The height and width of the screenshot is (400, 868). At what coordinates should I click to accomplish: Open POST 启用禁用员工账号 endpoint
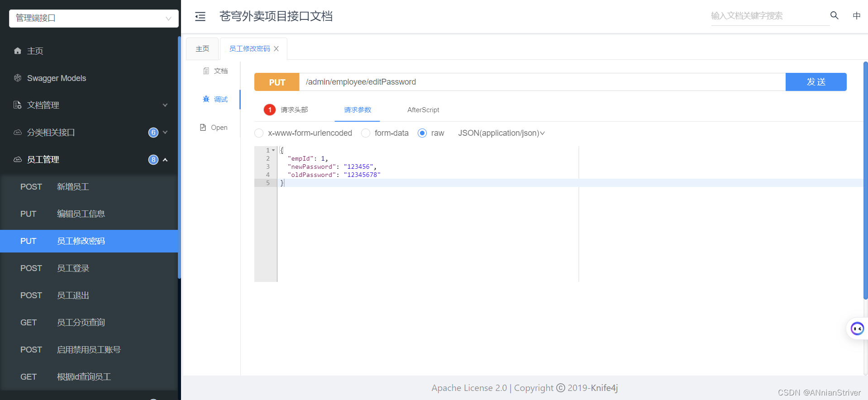click(x=89, y=349)
